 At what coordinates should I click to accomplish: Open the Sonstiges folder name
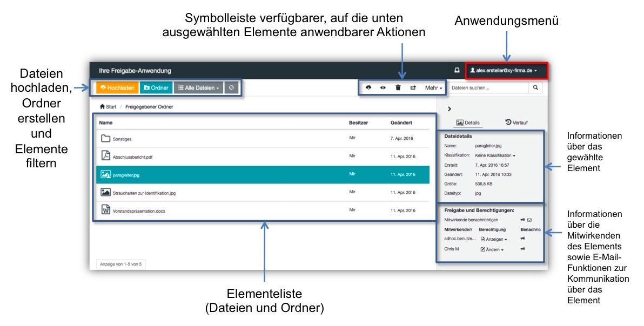(122, 139)
